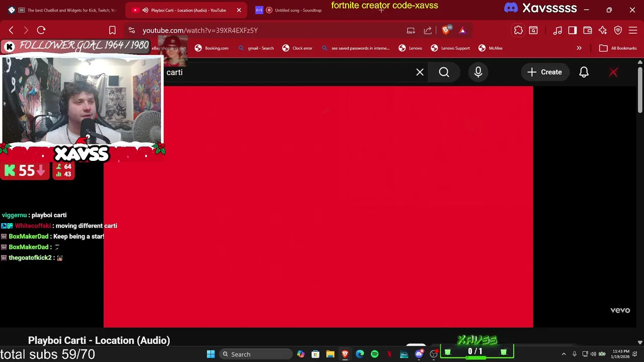Open Microsoft Store from the taskbar
This screenshot has height=362, width=644.
(x=315, y=354)
